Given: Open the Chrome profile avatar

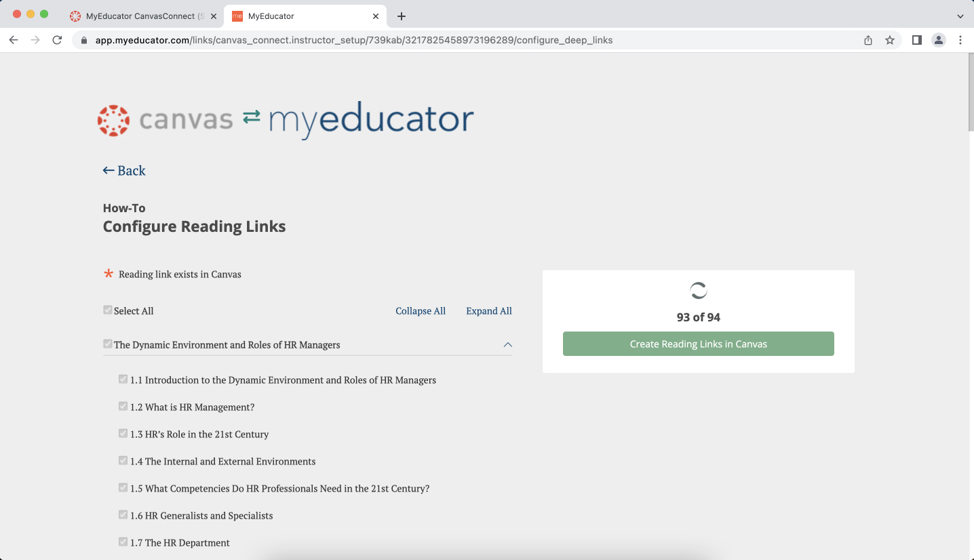Looking at the screenshot, I should point(939,40).
